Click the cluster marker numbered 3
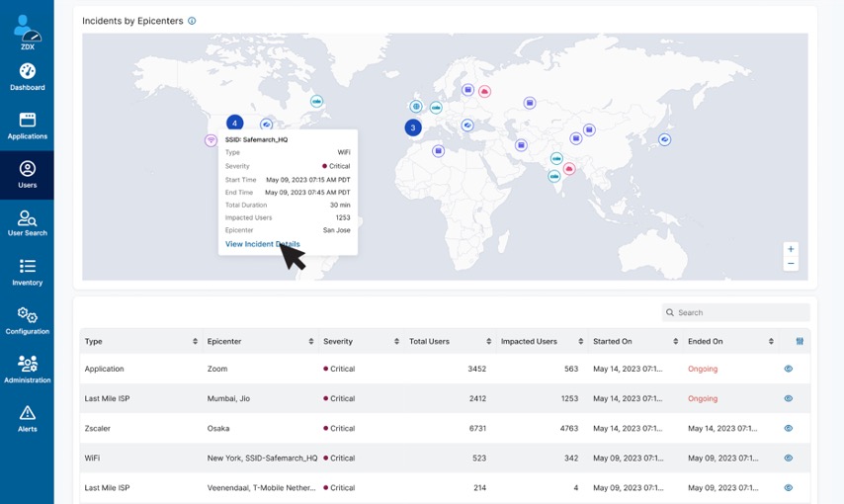 coord(413,127)
